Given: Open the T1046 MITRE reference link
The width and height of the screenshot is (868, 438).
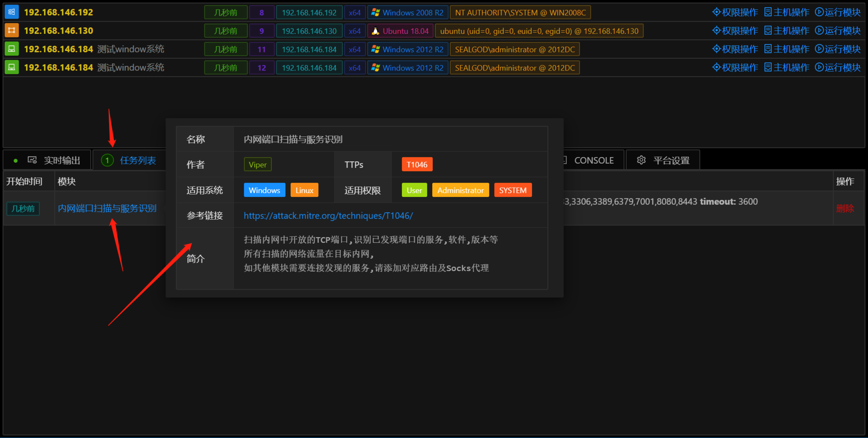Looking at the screenshot, I should [x=328, y=216].
